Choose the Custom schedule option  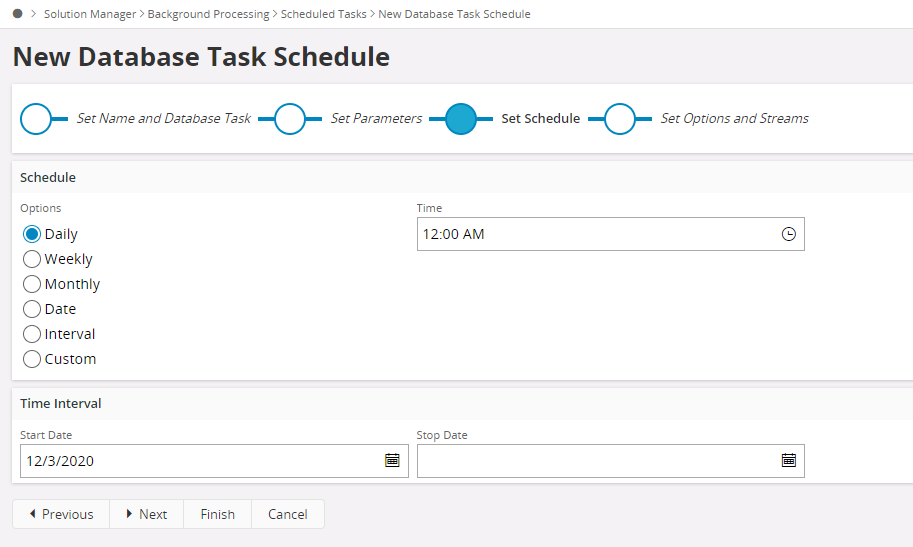32,359
